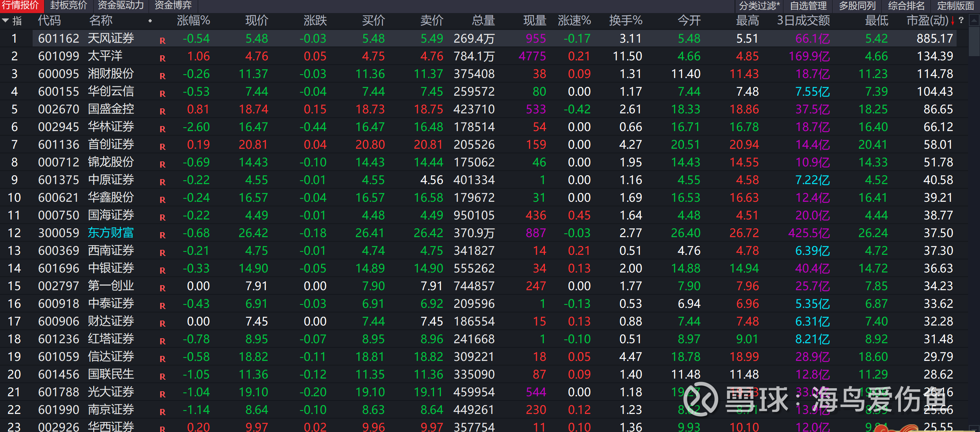Sort by 3日成交额 column header

pyautogui.click(x=803, y=20)
